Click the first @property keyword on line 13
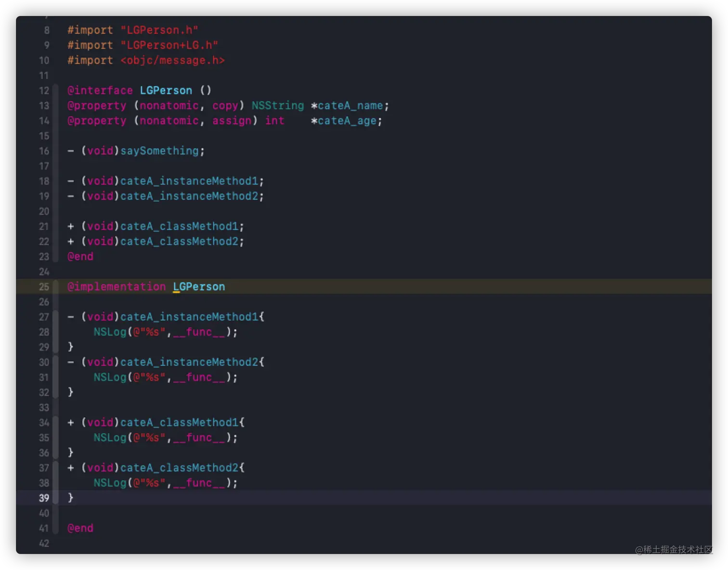The image size is (728, 570). 97,105
